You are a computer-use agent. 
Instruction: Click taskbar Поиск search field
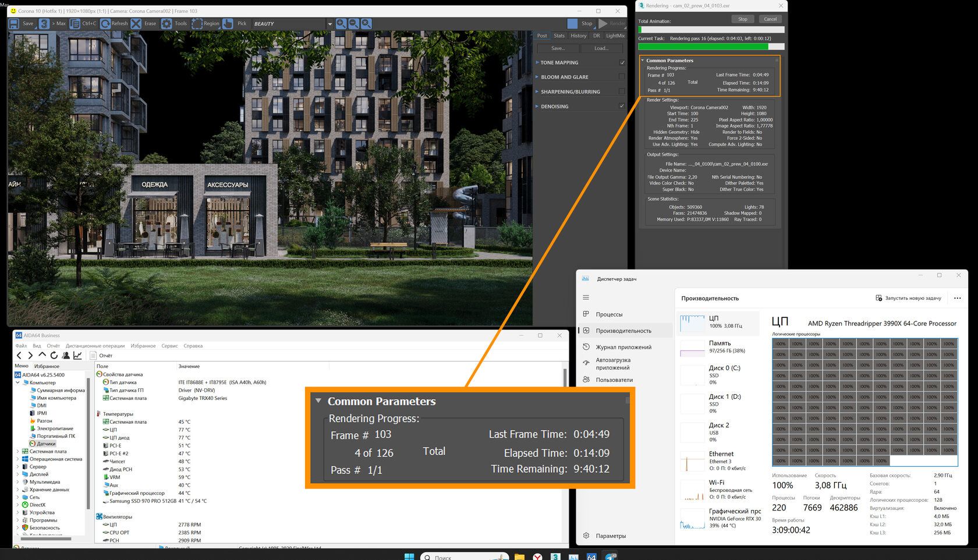coord(465,557)
